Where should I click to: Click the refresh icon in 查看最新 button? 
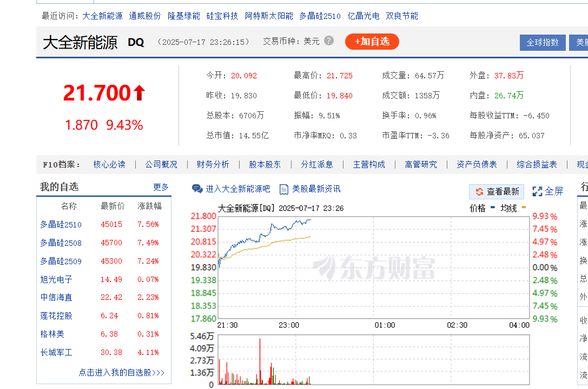point(479,192)
